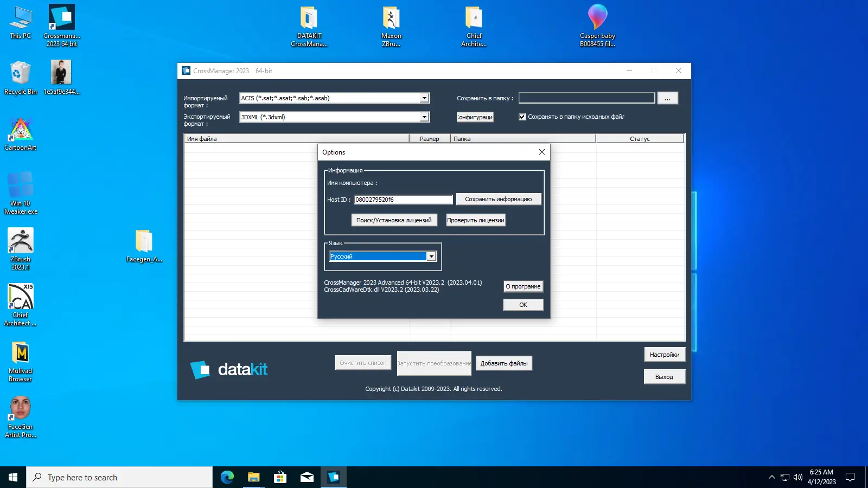Open Chief Architect folder on desktop

point(474,25)
